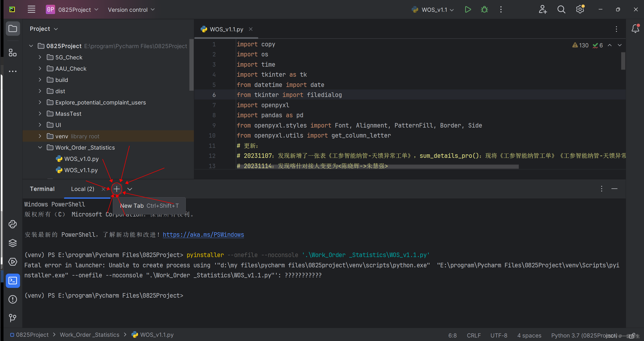Viewport: 644px width, 341px height.
Task: Click the PyCharm logo icon
Action: 12,10
